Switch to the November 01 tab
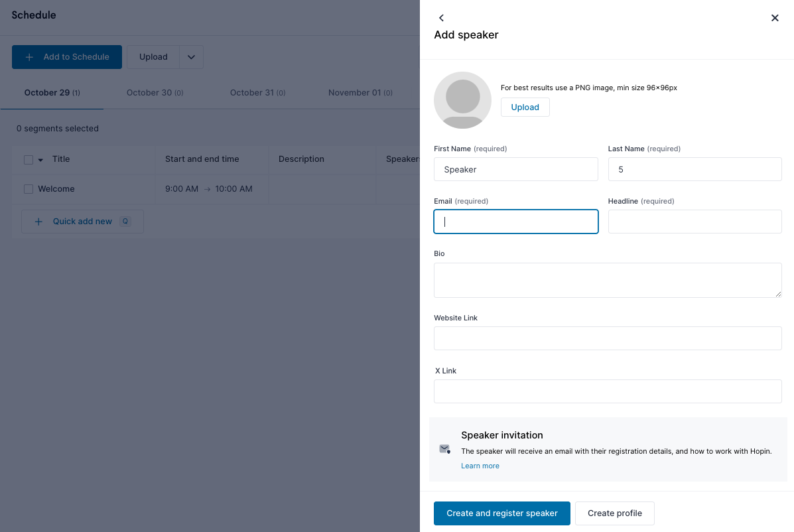Image resolution: width=794 pixels, height=532 pixels. pyautogui.click(x=360, y=93)
